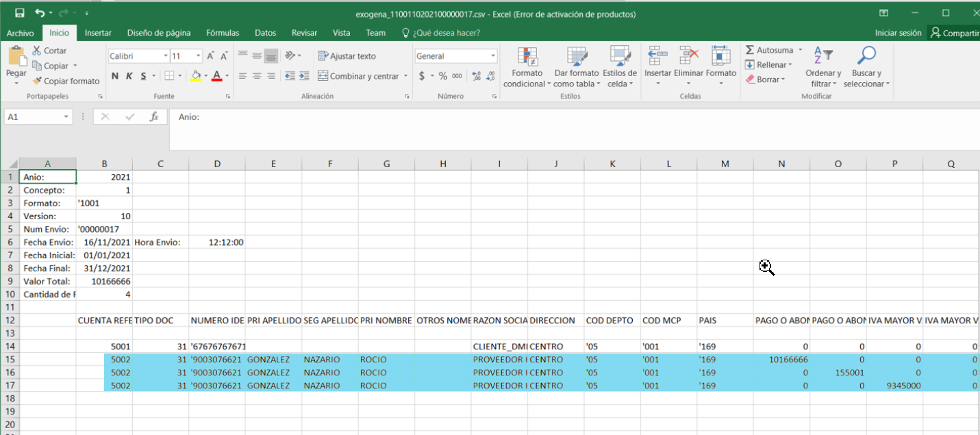Select column D header
The image size is (980, 435).
217,164
